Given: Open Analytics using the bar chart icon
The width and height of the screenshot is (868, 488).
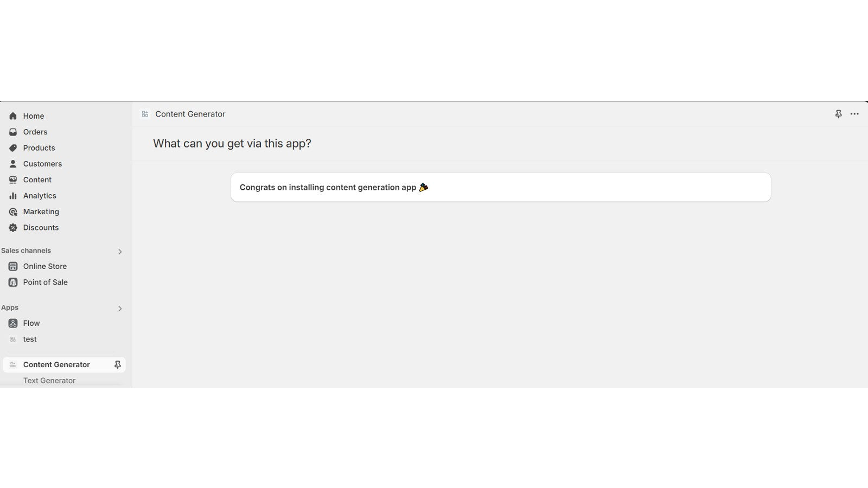Looking at the screenshot, I should (x=12, y=196).
